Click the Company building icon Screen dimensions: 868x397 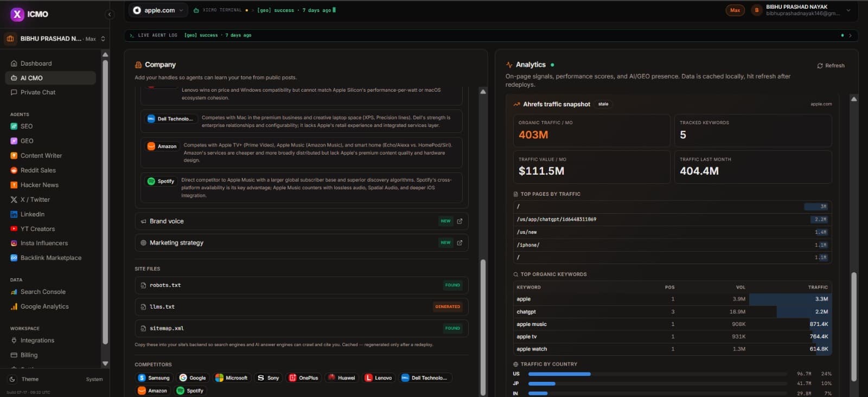138,65
